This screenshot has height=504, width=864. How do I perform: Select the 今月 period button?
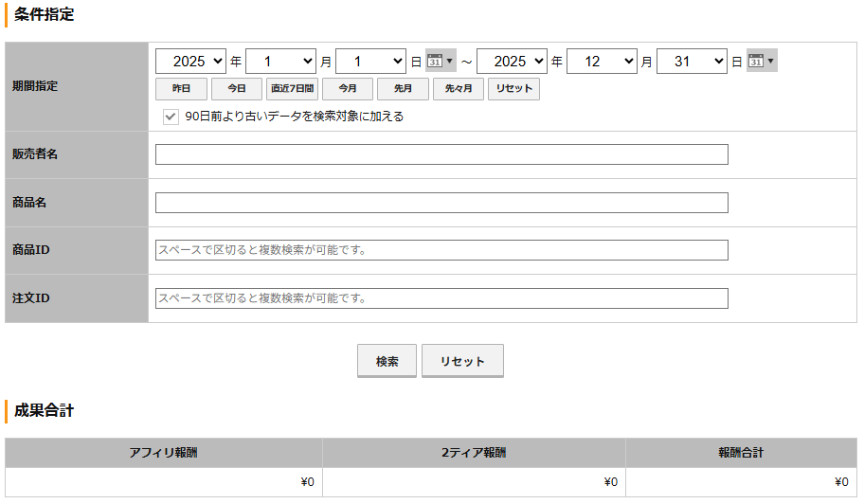tap(348, 89)
